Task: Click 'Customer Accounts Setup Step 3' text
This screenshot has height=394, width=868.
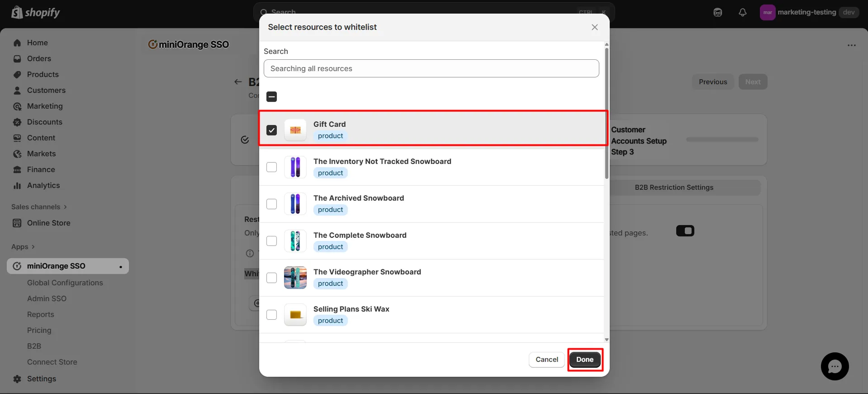Action: tap(639, 141)
